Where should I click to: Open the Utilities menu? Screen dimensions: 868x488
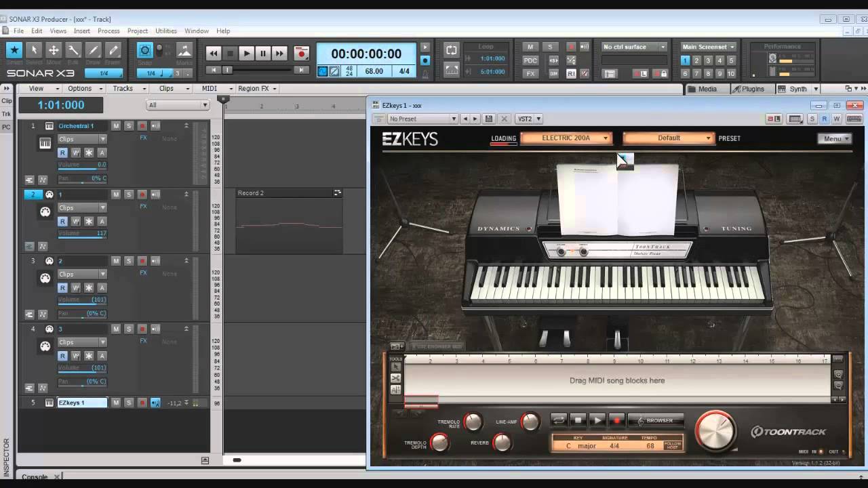pyautogui.click(x=166, y=30)
